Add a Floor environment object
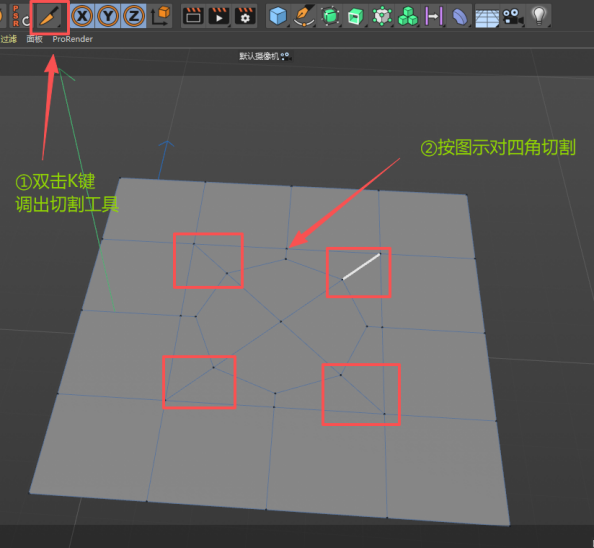 [x=487, y=17]
